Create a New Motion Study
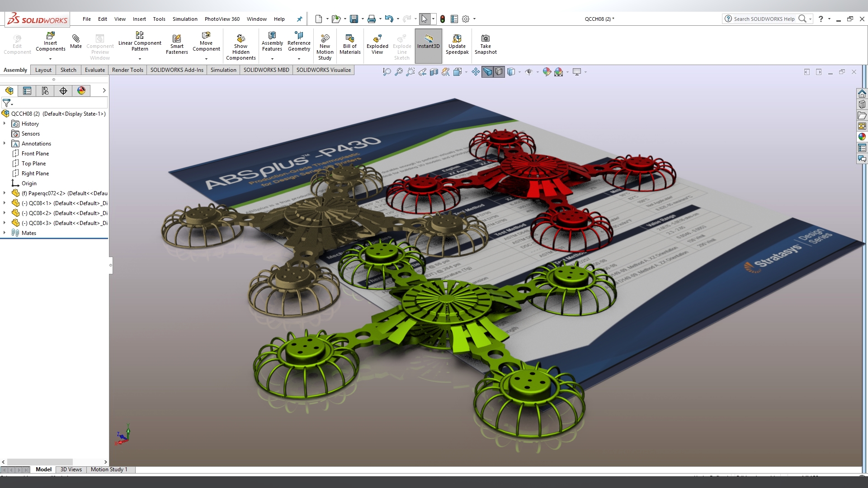 (325, 47)
